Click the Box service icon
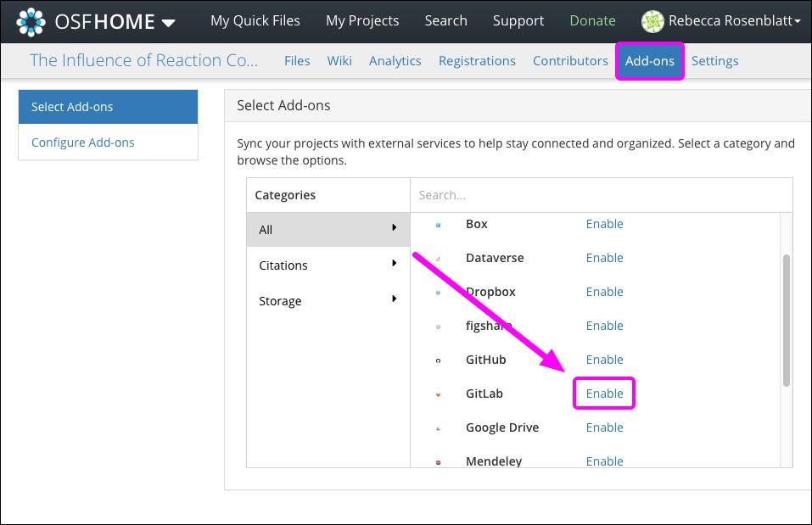The width and height of the screenshot is (812, 525). pyautogui.click(x=438, y=224)
